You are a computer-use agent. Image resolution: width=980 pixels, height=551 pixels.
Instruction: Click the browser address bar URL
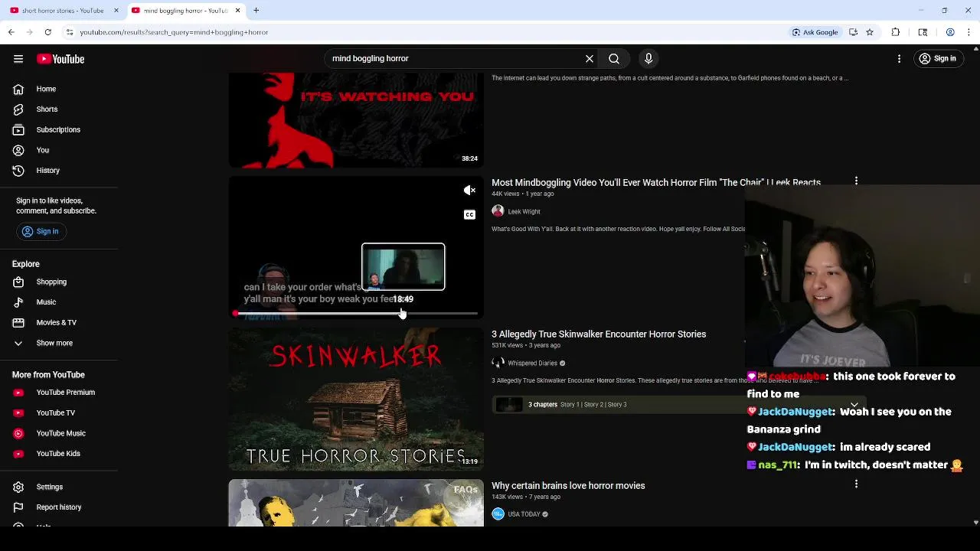174,32
